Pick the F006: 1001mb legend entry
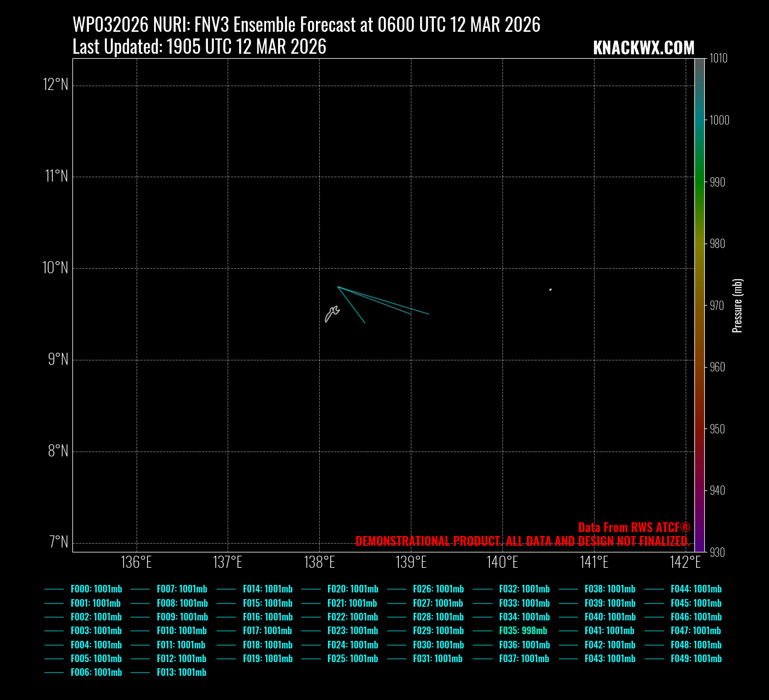 (96, 673)
